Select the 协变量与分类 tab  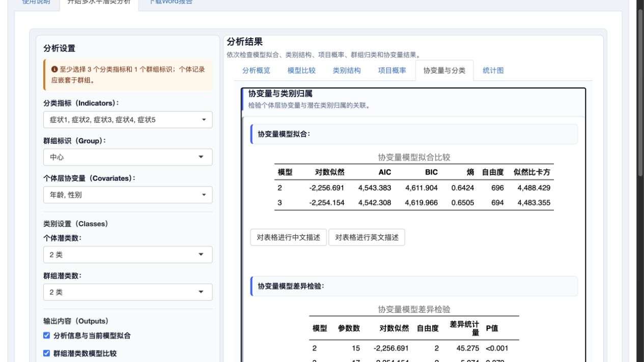coord(444,71)
